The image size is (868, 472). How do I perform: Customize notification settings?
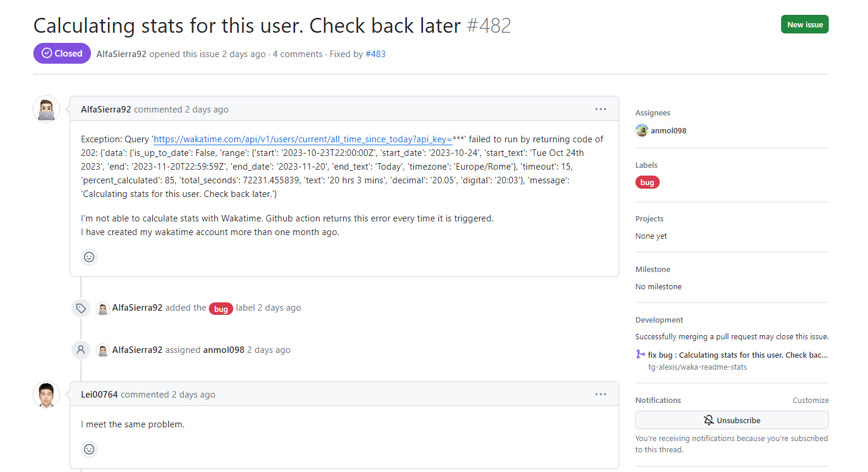(x=810, y=401)
